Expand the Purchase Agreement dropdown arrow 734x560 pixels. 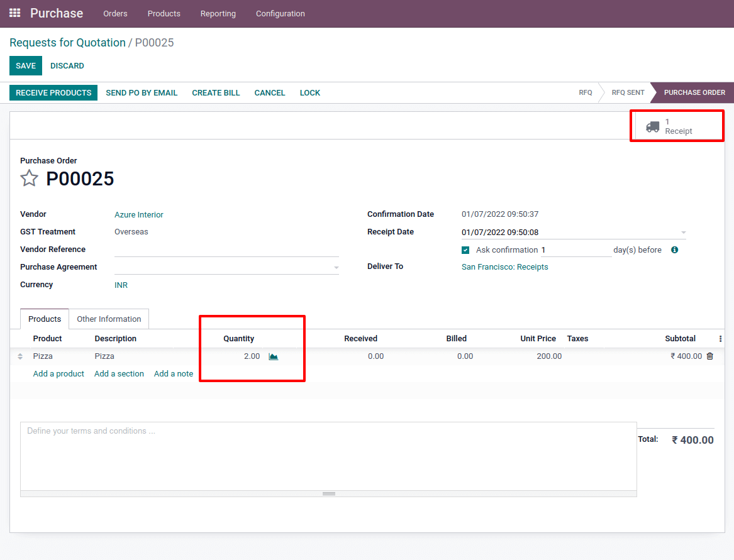coord(336,268)
